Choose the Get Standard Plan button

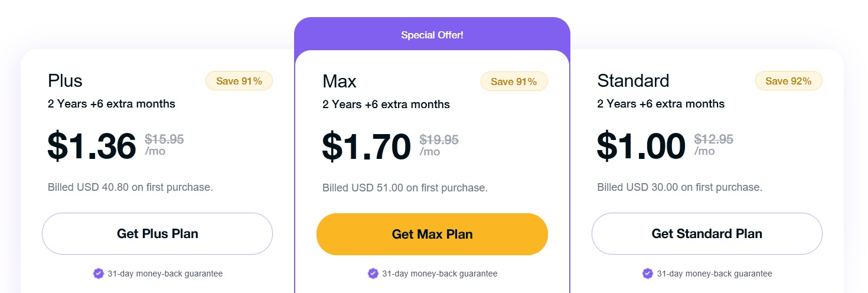pos(707,233)
